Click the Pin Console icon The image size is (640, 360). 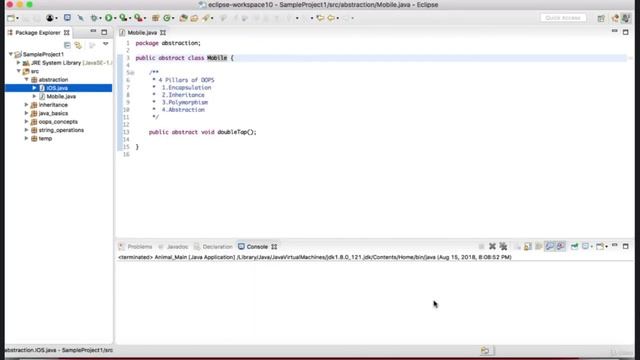coord(574,247)
